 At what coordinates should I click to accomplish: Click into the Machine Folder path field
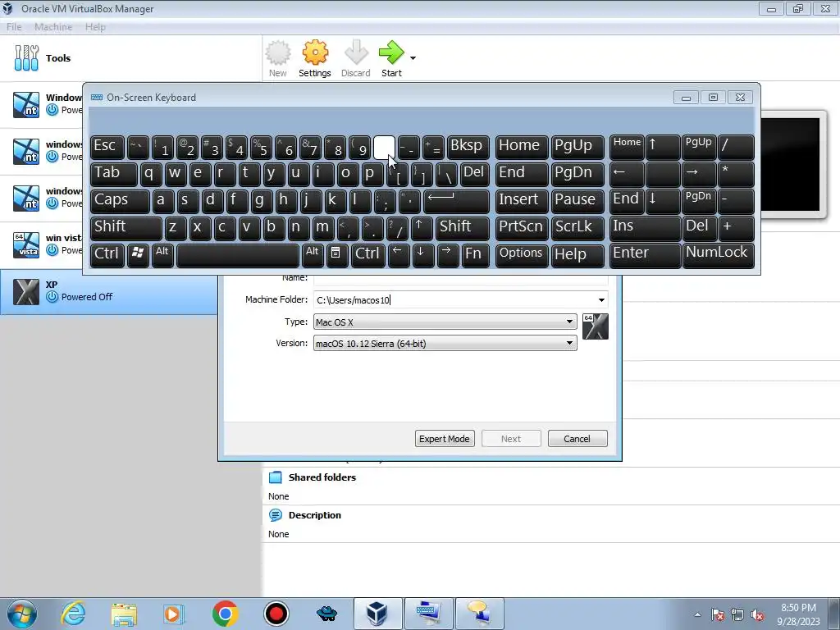click(454, 300)
